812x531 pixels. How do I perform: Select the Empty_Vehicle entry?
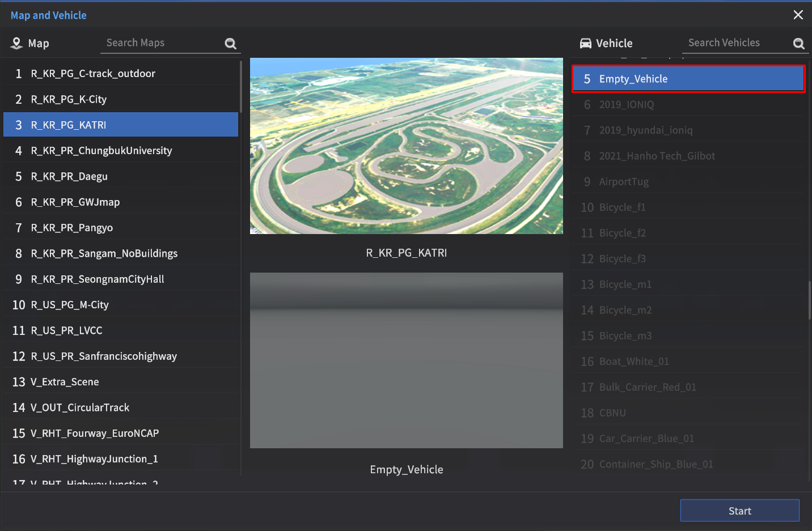click(x=688, y=79)
